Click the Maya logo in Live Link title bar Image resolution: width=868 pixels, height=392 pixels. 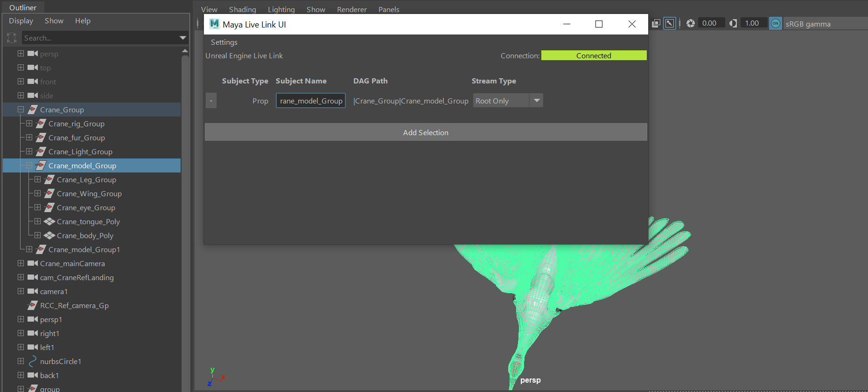coord(215,24)
